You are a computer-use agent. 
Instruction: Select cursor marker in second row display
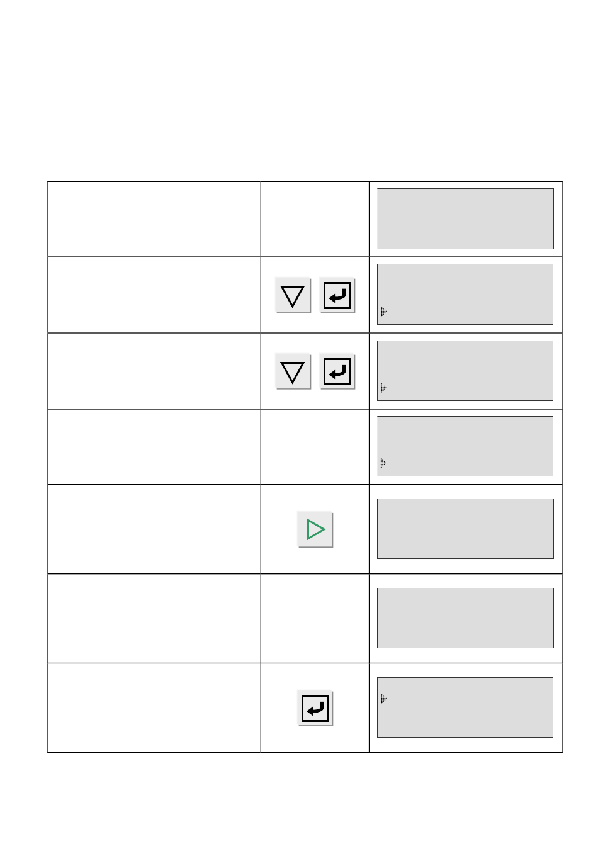coord(384,311)
